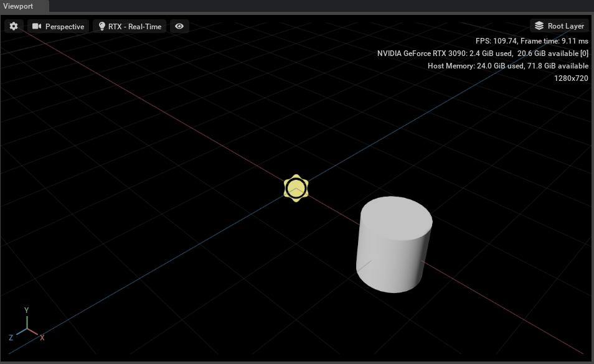The width and height of the screenshot is (594, 364).
Task: Click the lightbulb icon beside RTX - Real-Time
Action: (103, 26)
